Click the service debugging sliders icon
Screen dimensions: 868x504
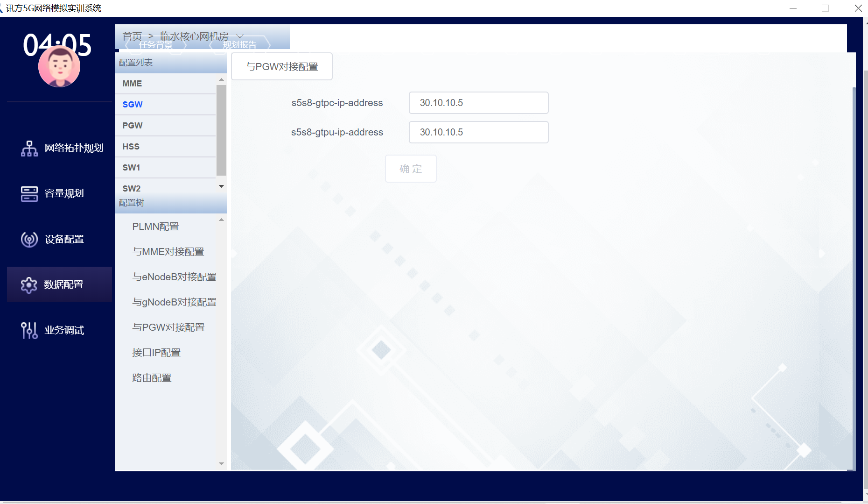click(29, 331)
